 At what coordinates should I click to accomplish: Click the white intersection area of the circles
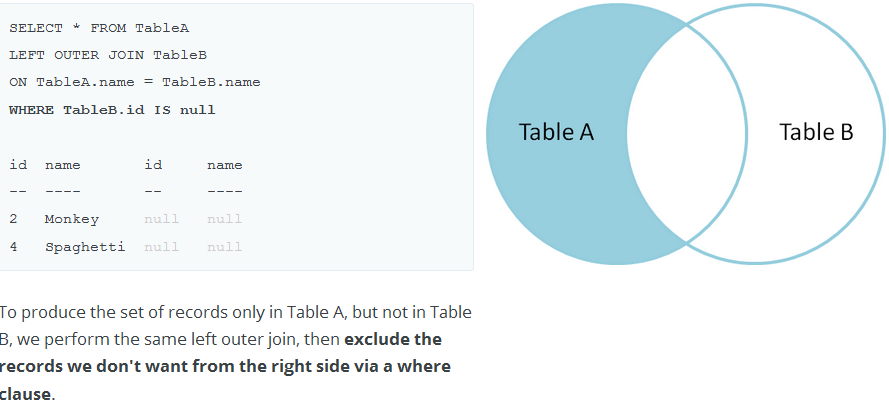click(686, 134)
